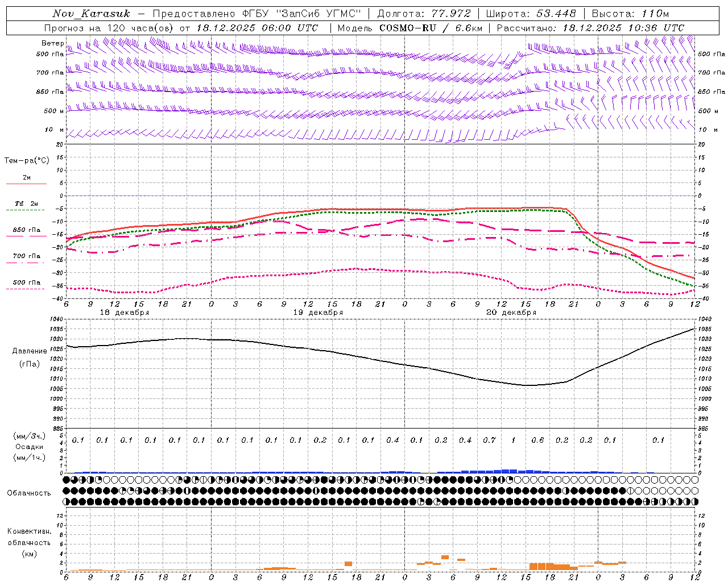Click the 0.6 three-hour precipitation value
Image resolution: width=728 pixels, height=582 pixels.
(x=537, y=440)
